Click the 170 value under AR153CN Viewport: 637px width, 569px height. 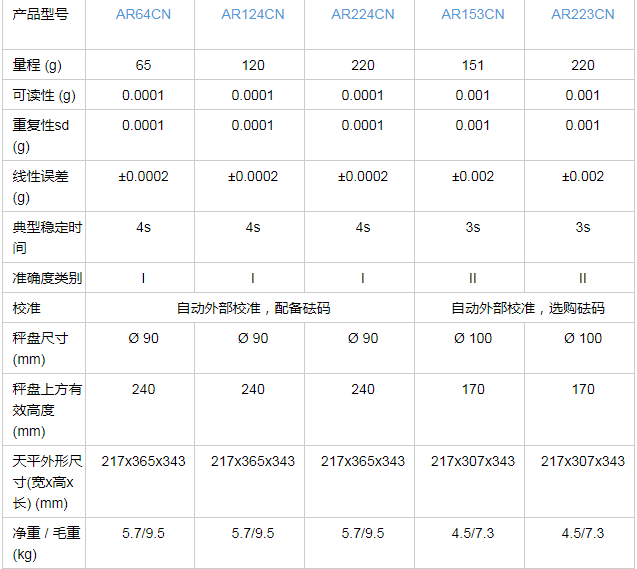(473, 389)
